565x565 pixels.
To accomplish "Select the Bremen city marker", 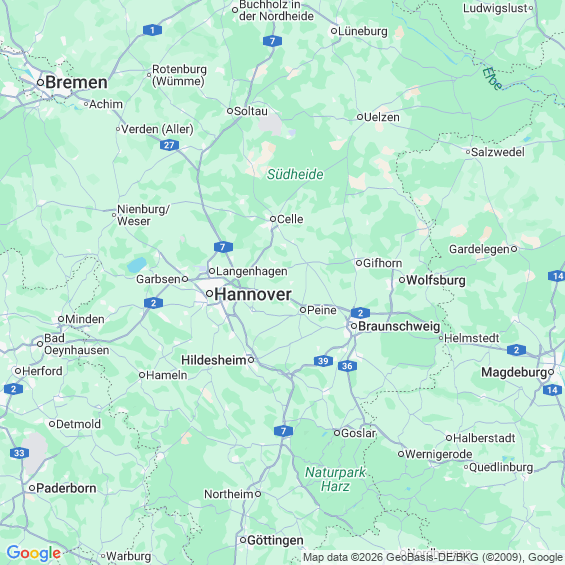I will [40, 83].
